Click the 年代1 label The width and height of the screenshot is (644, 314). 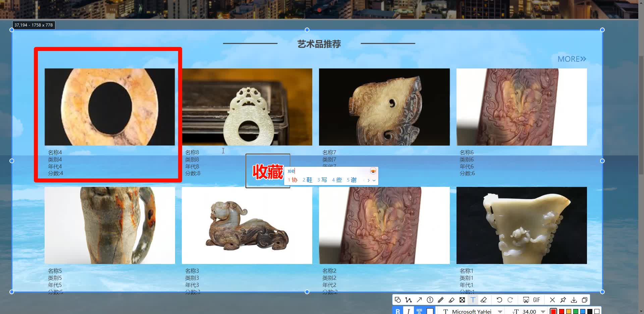tap(467, 285)
